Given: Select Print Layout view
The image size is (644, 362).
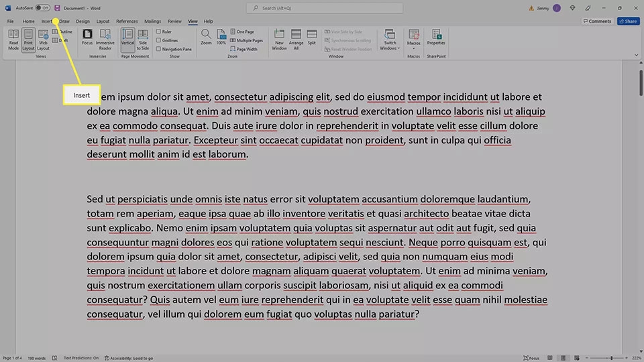Looking at the screenshot, I should click(28, 40).
